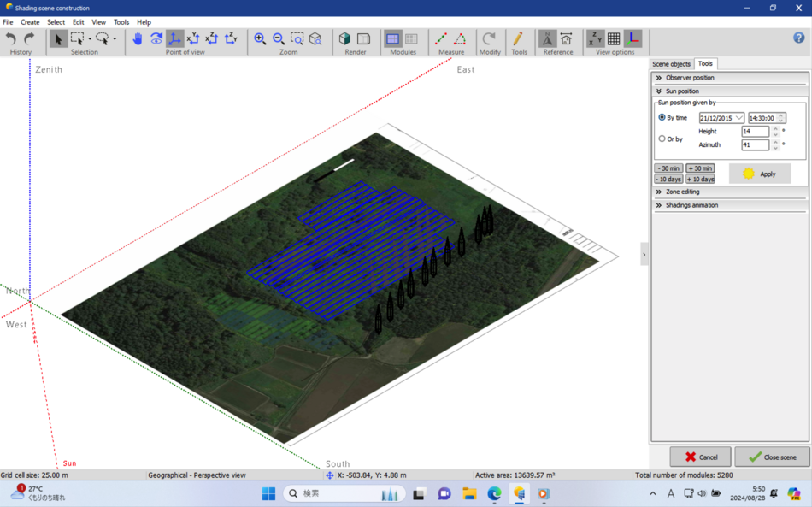Select the hand pan tool
This screenshot has height=507, width=812.
point(138,38)
